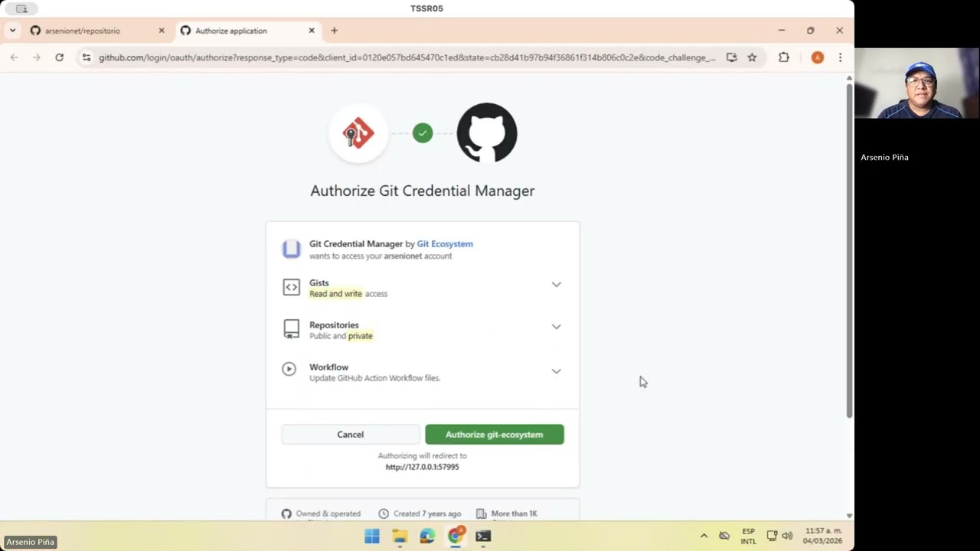Expand the Repositories permission details
The height and width of the screenshot is (551, 980).
(x=556, y=327)
